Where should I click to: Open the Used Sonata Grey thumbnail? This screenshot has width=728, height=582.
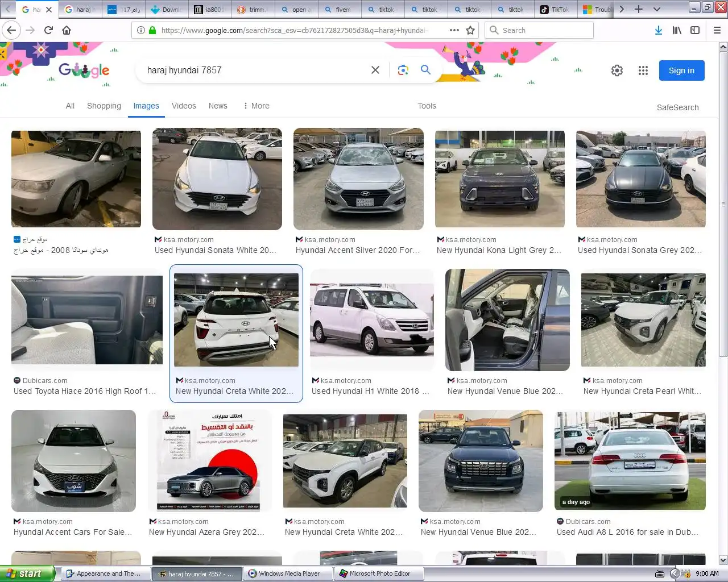click(641, 179)
